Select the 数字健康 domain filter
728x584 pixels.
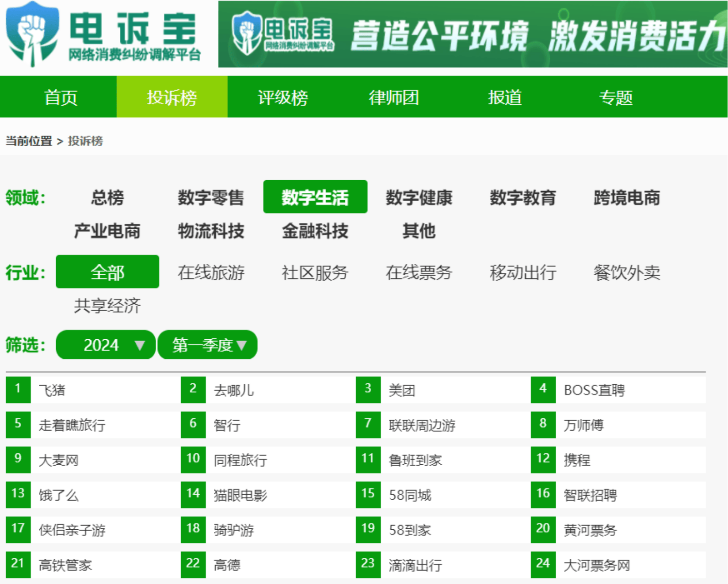click(x=419, y=197)
